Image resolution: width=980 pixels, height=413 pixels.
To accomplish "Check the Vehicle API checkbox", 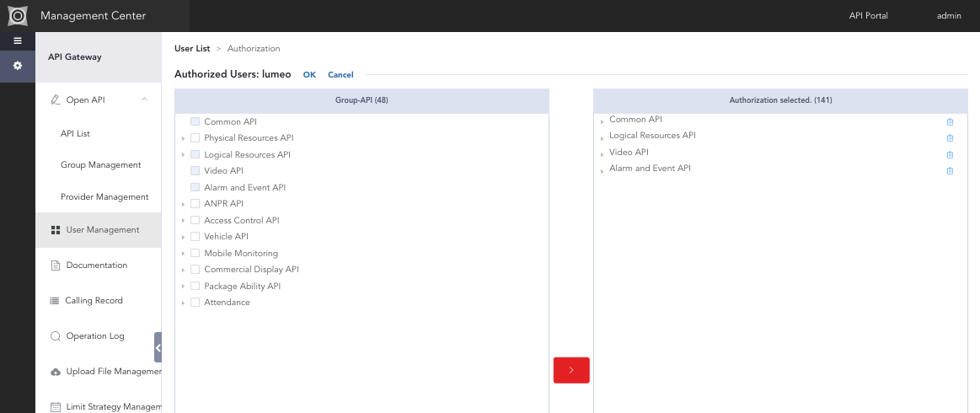I will pyautogui.click(x=195, y=237).
